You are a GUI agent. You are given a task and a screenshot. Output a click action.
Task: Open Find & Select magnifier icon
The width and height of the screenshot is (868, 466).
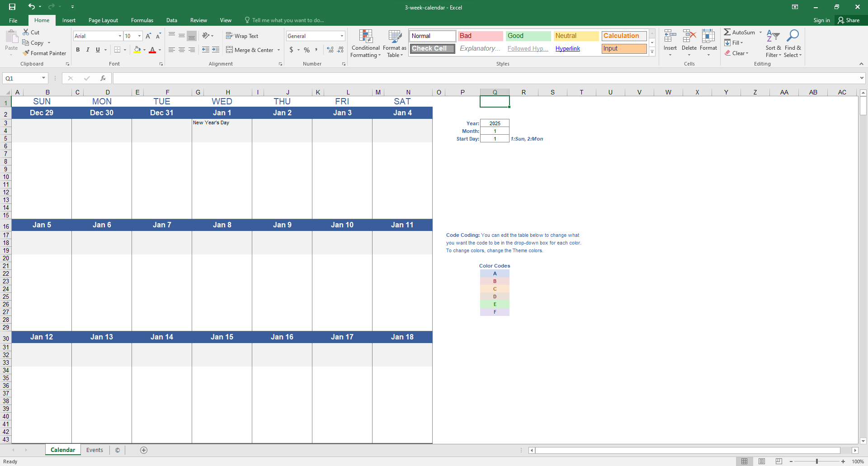[793, 36]
